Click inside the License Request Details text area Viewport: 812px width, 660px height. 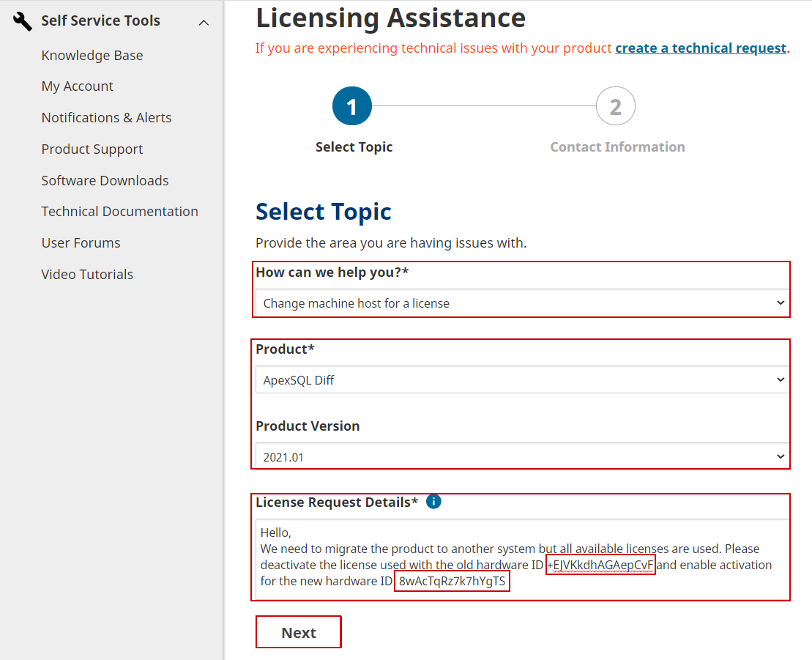522,558
